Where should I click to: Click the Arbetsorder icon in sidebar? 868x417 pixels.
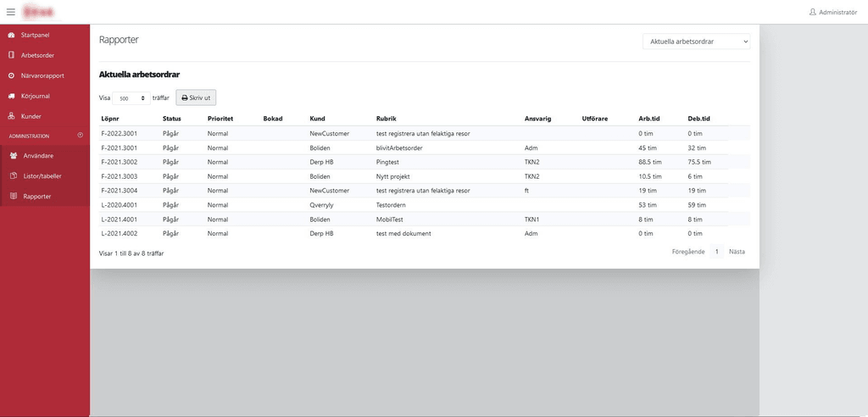pyautogui.click(x=11, y=55)
